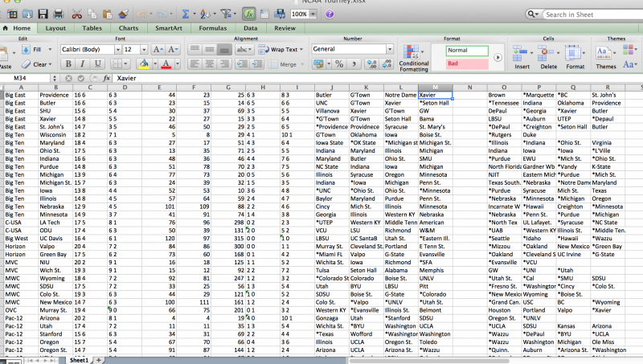Select the Sheet1 tab

[x=79, y=360]
